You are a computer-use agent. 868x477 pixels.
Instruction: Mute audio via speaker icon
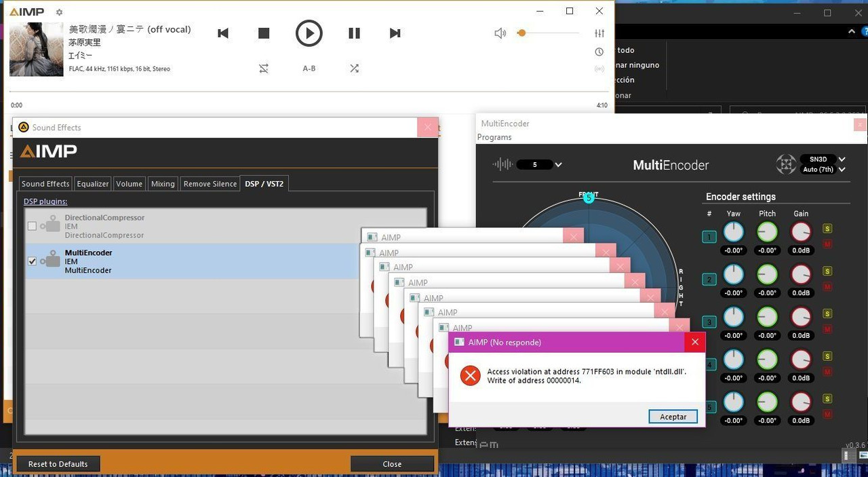pos(500,33)
